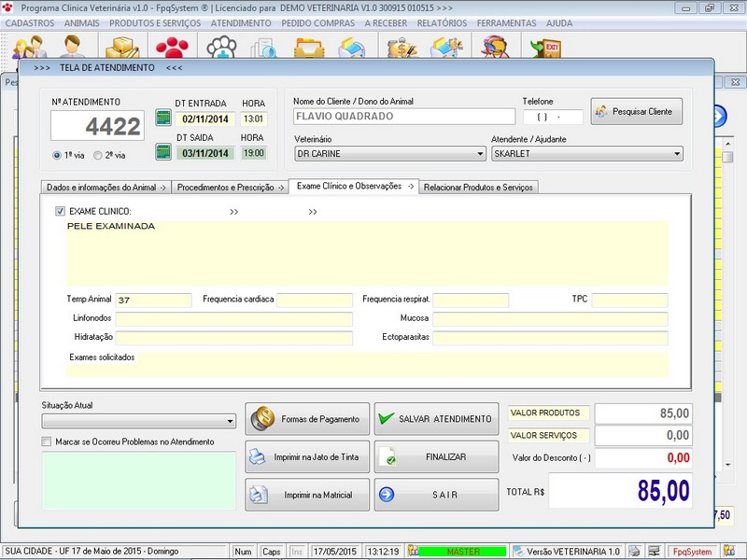The width and height of the screenshot is (747, 560).
Task: Open the RELATÓRIOS menu
Action: (442, 22)
